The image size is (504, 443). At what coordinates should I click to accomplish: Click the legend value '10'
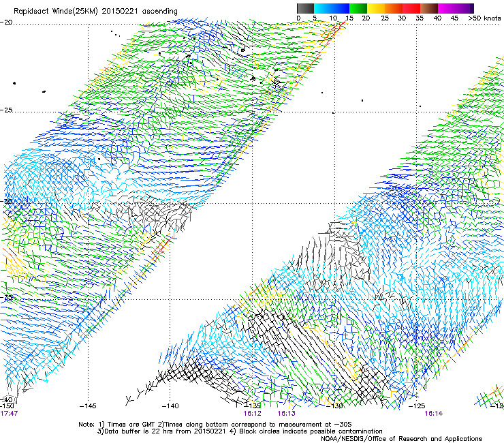333,18
